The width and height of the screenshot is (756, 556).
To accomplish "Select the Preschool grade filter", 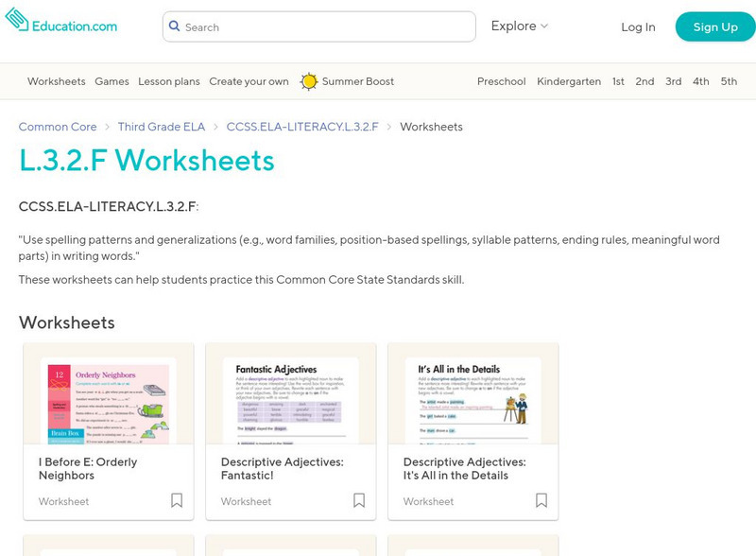I will click(502, 81).
